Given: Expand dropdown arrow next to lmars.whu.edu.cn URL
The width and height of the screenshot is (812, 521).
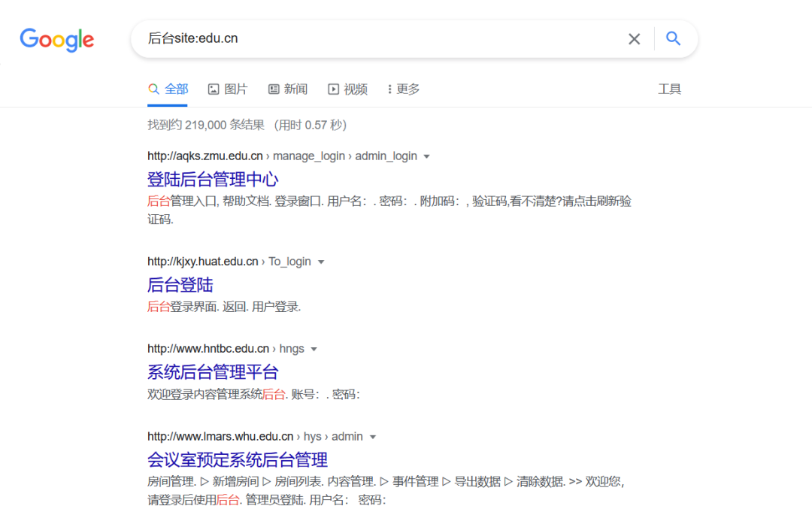Looking at the screenshot, I should [x=373, y=437].
